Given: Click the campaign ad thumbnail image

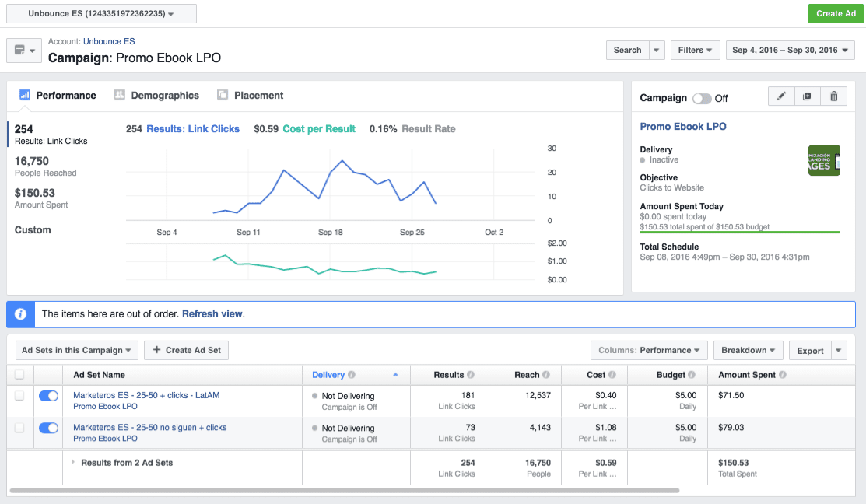Looking at the screenshot, I should point(824,160).
